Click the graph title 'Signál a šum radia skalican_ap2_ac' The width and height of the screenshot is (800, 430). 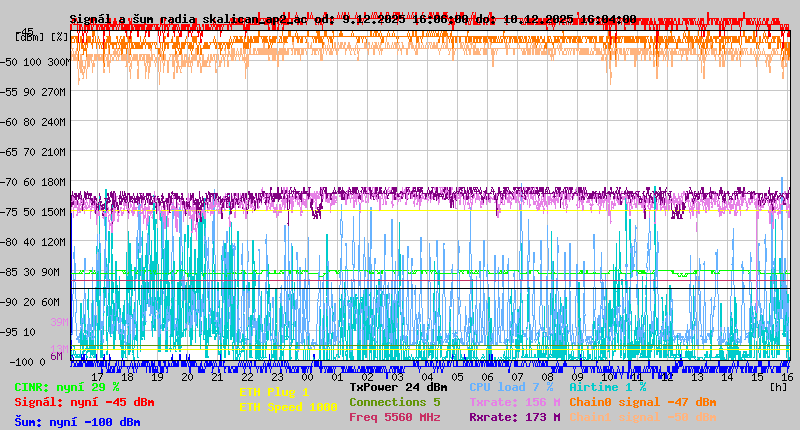(x=189, y=19)
